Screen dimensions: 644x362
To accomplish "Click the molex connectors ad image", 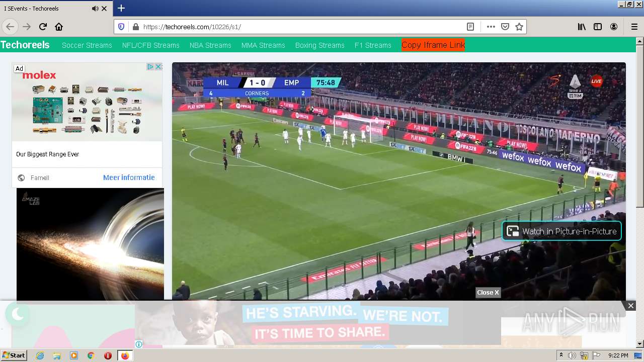I will (87, 102).
